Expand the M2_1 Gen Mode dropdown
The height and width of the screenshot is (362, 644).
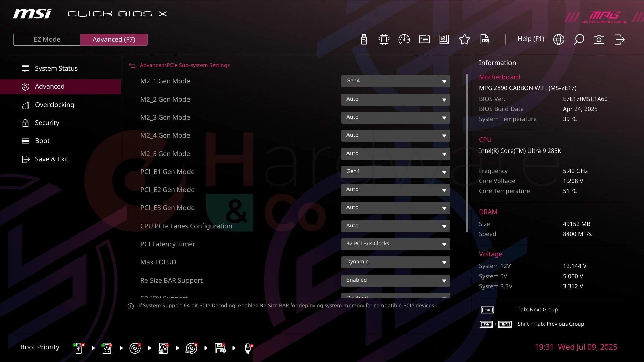pyautogui.click(x=396, y=81)
